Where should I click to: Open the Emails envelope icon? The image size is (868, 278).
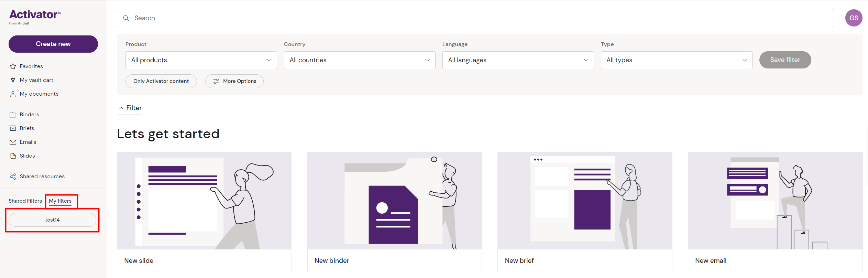pyautogui.click(x=13, y=142)
